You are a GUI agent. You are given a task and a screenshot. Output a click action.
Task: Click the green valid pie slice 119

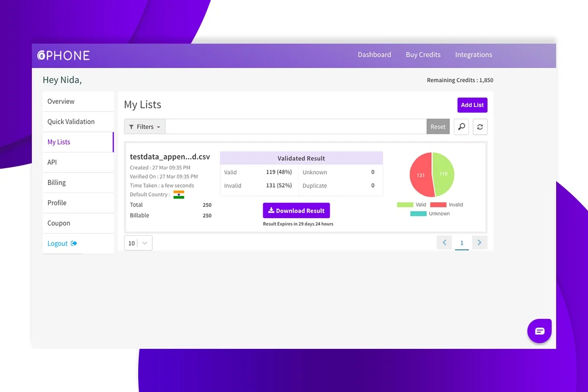[443, 174]
